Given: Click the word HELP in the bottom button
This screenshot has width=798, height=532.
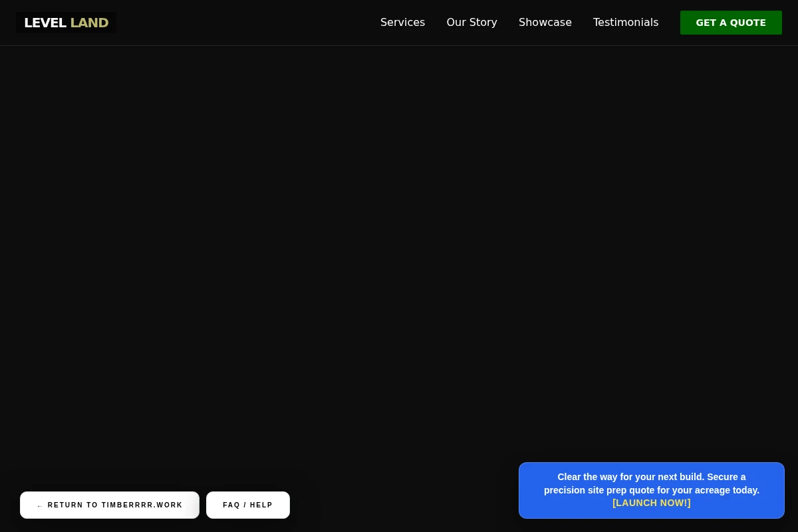Looking at the screenshot, I should pyautogui.click(x=261, y=505).
